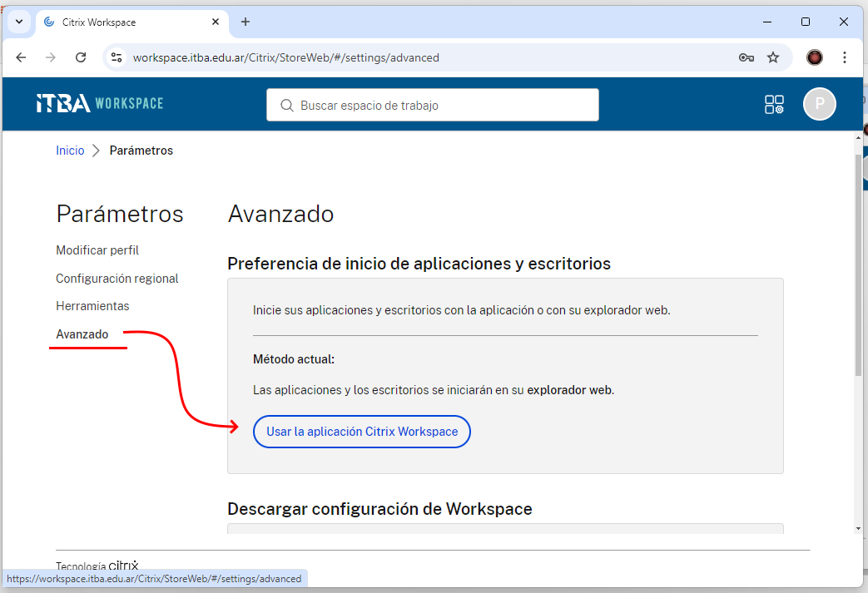The image size is (868, 593).
Task: Click Usar la aplicación Citrix Workspace button
Action: coord(362,432)
